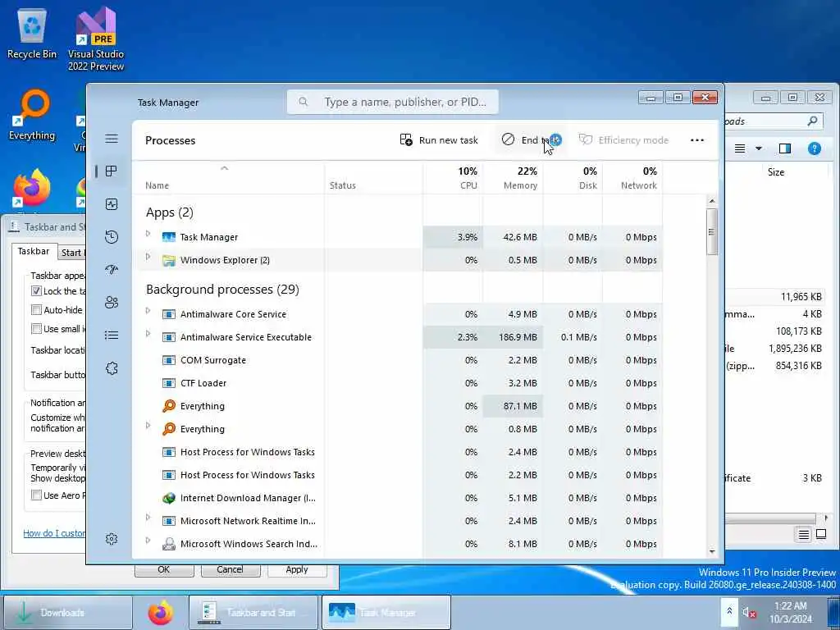Open Firefox from the taskbar

coord(161,613)
